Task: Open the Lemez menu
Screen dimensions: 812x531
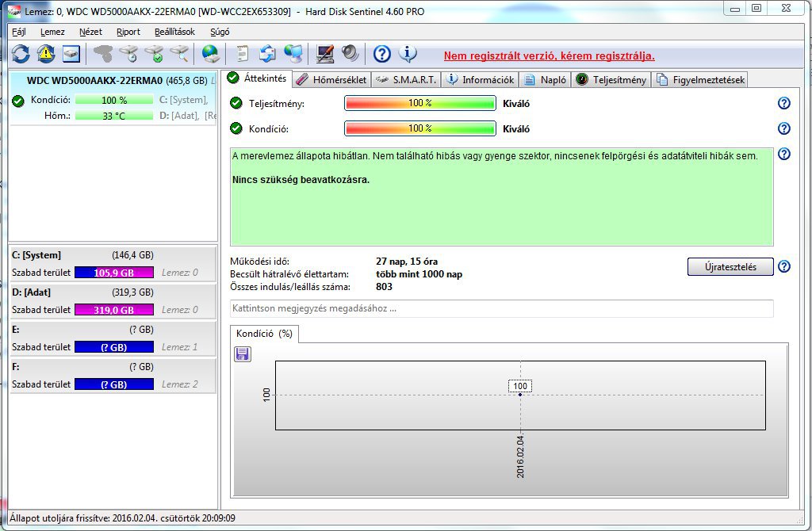Action: (52, 32)
